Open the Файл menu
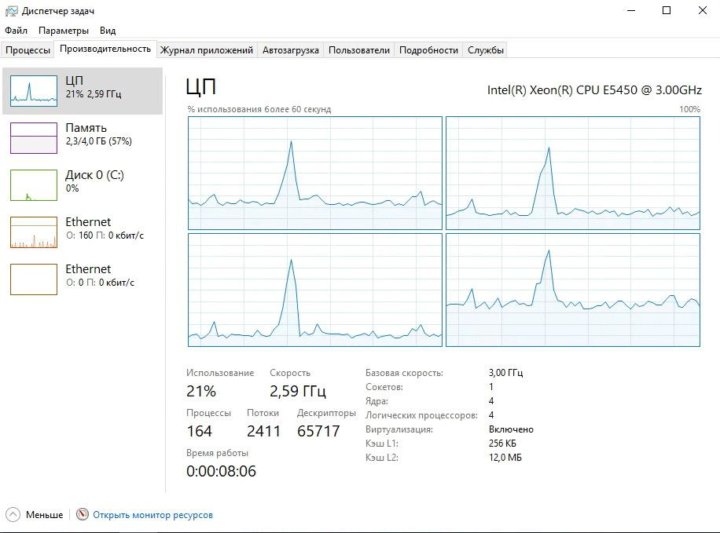 point(16,31)
